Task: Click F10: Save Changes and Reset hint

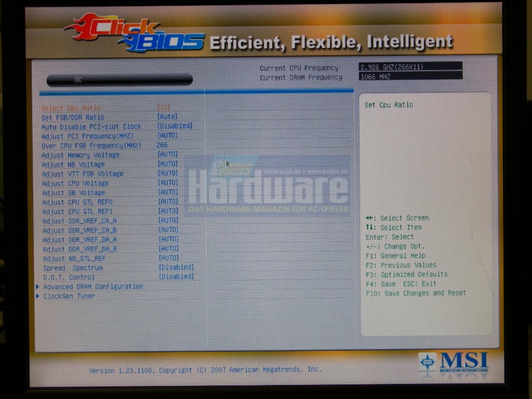Action: click(x=416, y=293)
